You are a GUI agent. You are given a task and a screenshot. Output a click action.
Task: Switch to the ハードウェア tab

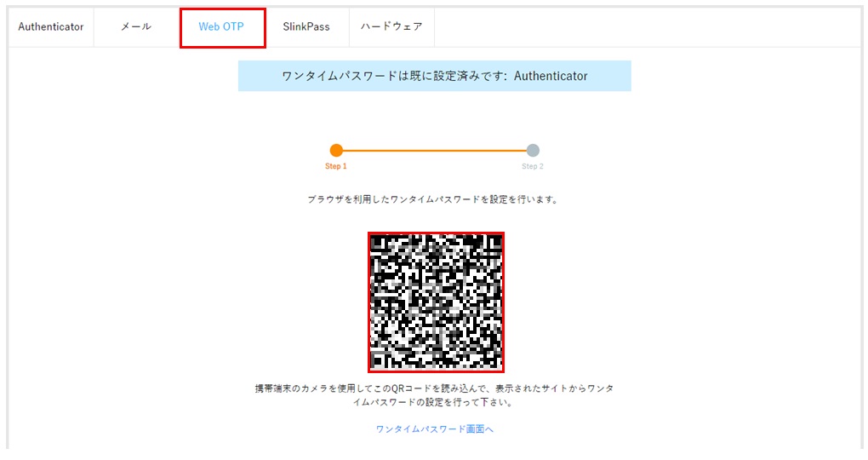point(391,26)
